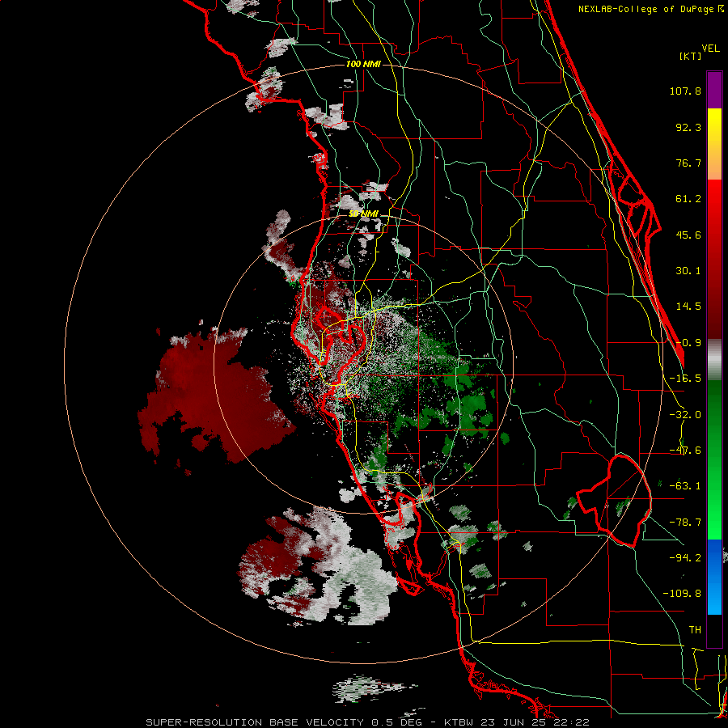Select the -78.7 velocity scale value

685,523
